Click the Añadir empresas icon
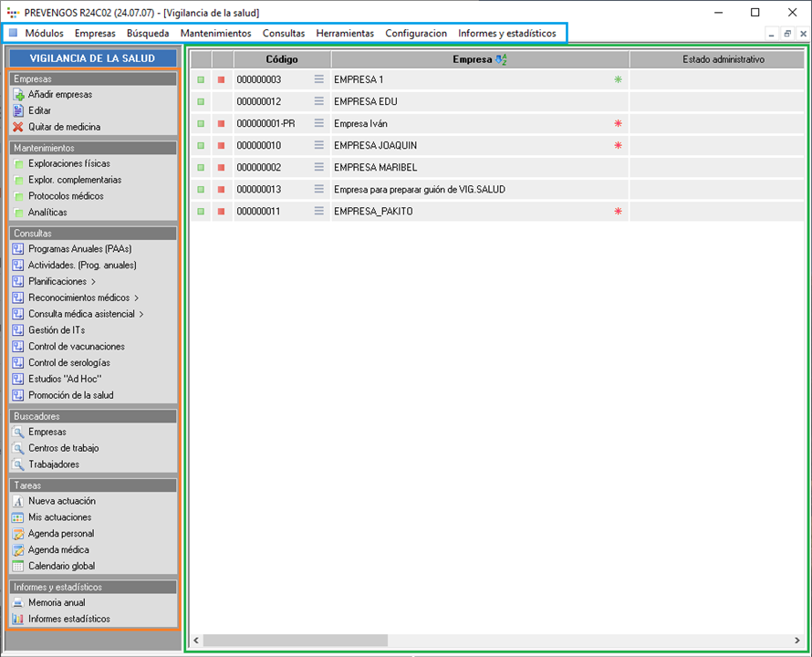This screenshot has height=657, width=812. pos(18,95)
